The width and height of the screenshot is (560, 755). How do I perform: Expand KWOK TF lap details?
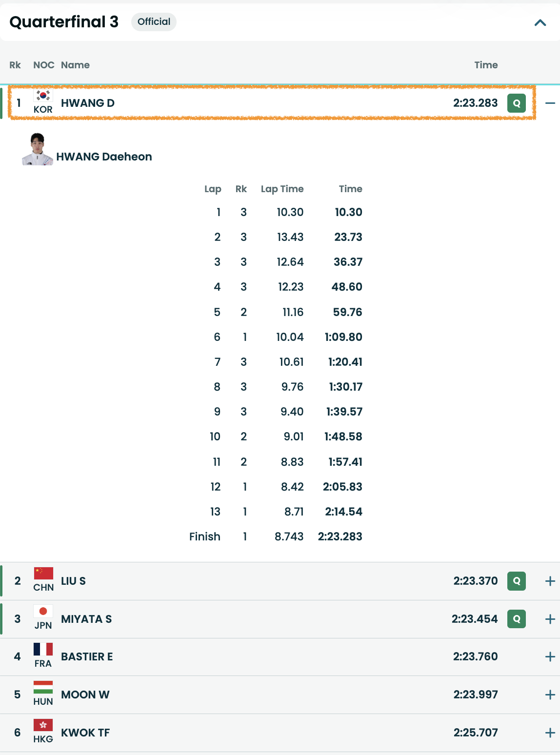point(550,733)
